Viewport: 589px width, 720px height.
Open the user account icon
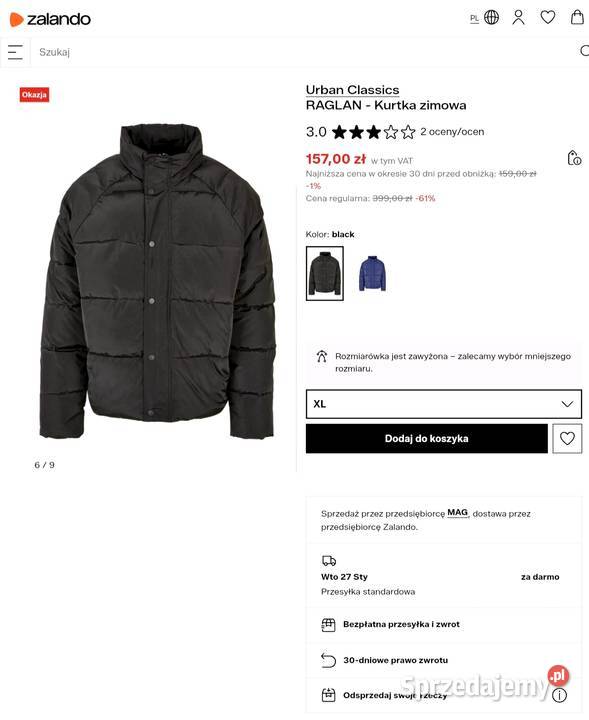point(519,17)
